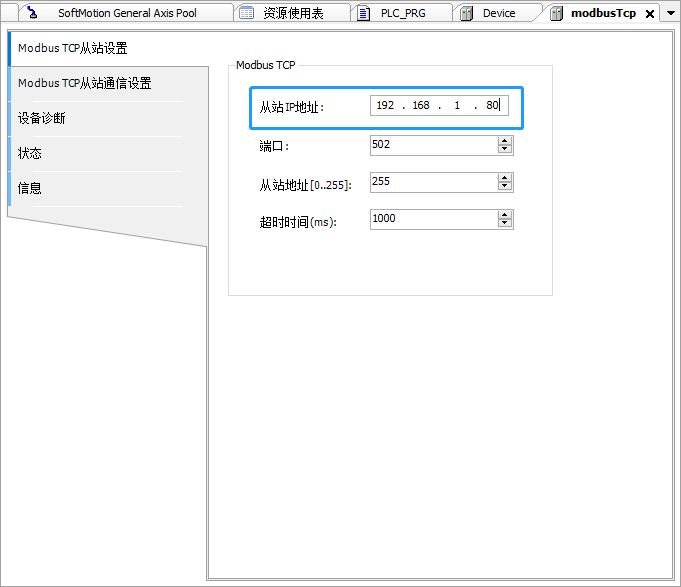Decrease 超时时间 with the down arrow
The width and height of the screenshot is (681, 587).
(x=505, y=224)
